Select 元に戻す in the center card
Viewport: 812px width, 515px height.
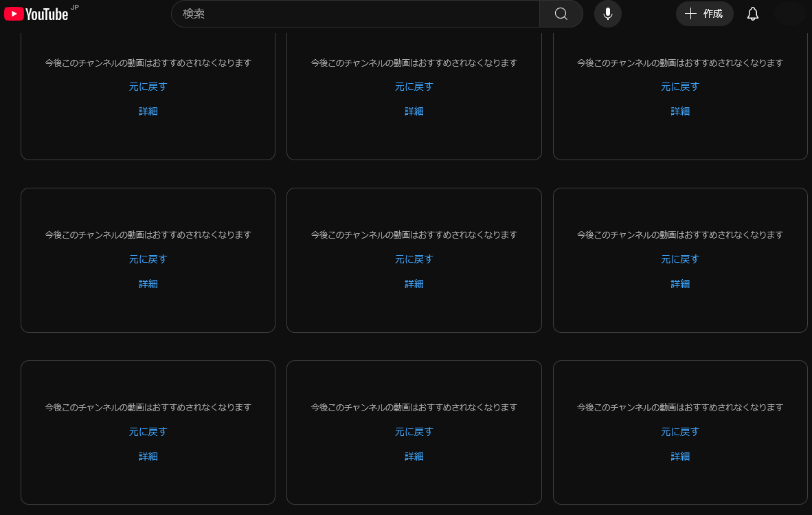click(414, 259)
